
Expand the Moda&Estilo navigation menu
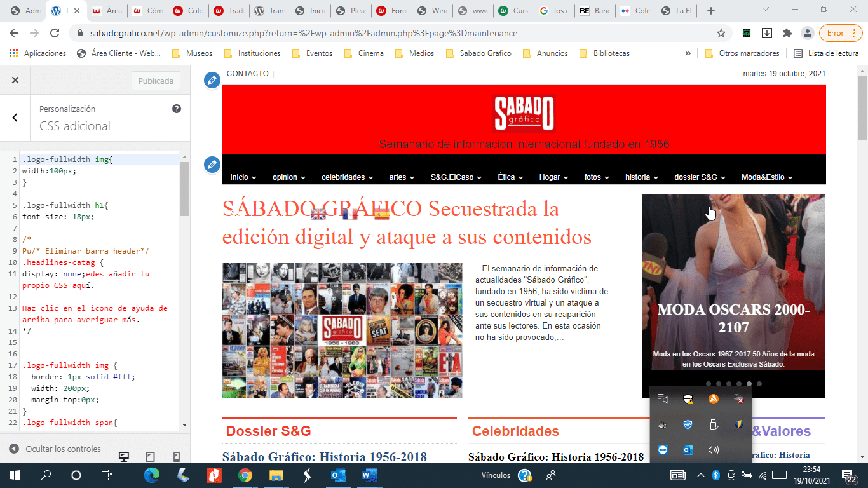767,177
